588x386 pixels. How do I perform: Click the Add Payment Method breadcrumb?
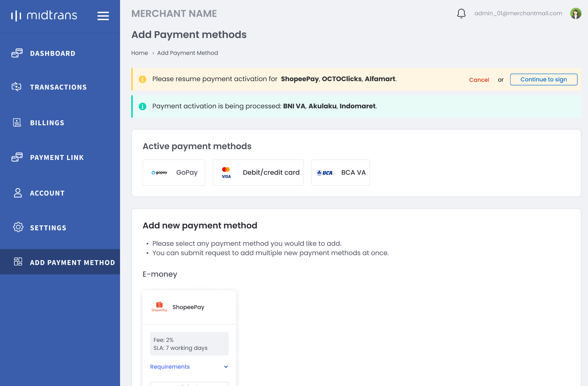point(188,53)
